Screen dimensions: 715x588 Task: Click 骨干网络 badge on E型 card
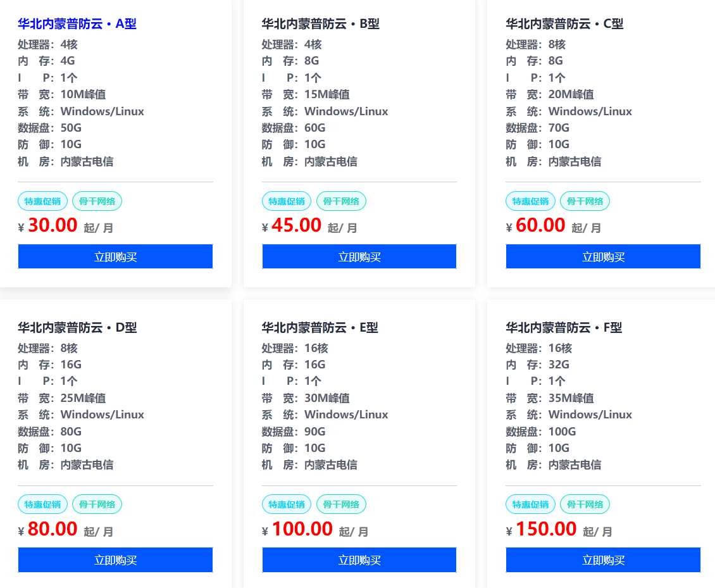coord(341,504)
